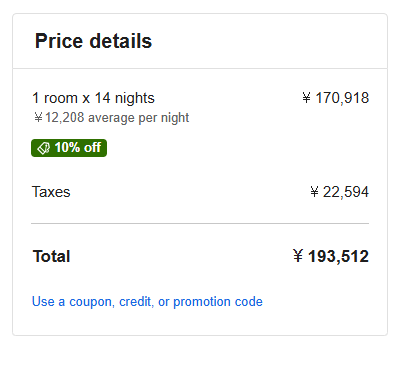Screen dimensions: 403x366
Task: Click the 14 nights text
Action: (x=125, y=98)
